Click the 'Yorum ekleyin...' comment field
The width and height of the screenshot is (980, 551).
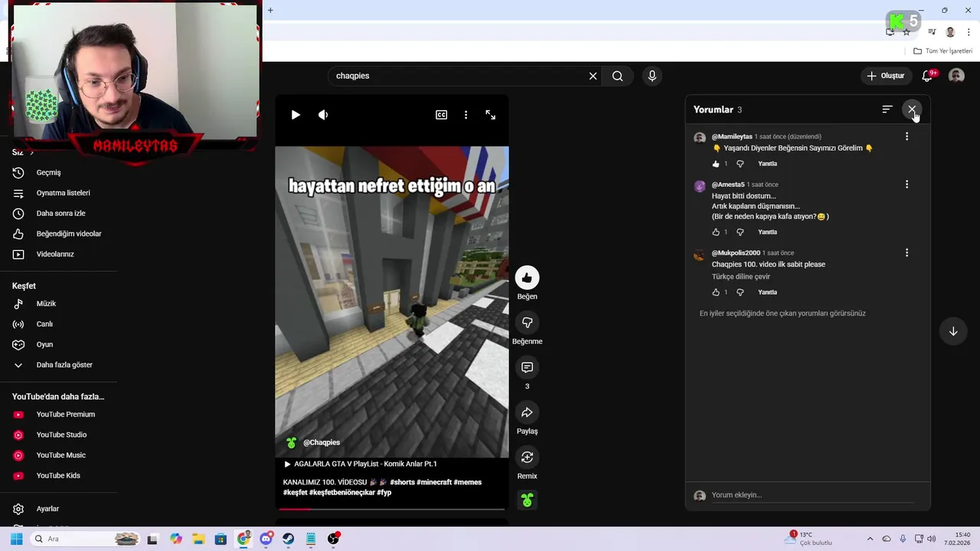pyautogui.click(x=812, y=495)
